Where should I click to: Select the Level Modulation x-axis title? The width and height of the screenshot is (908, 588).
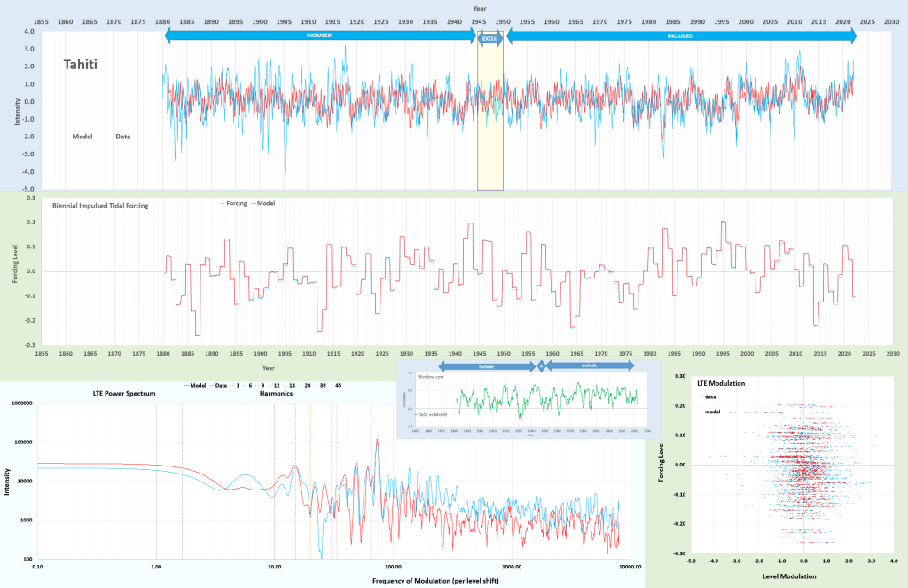click(x=802, y=576)
